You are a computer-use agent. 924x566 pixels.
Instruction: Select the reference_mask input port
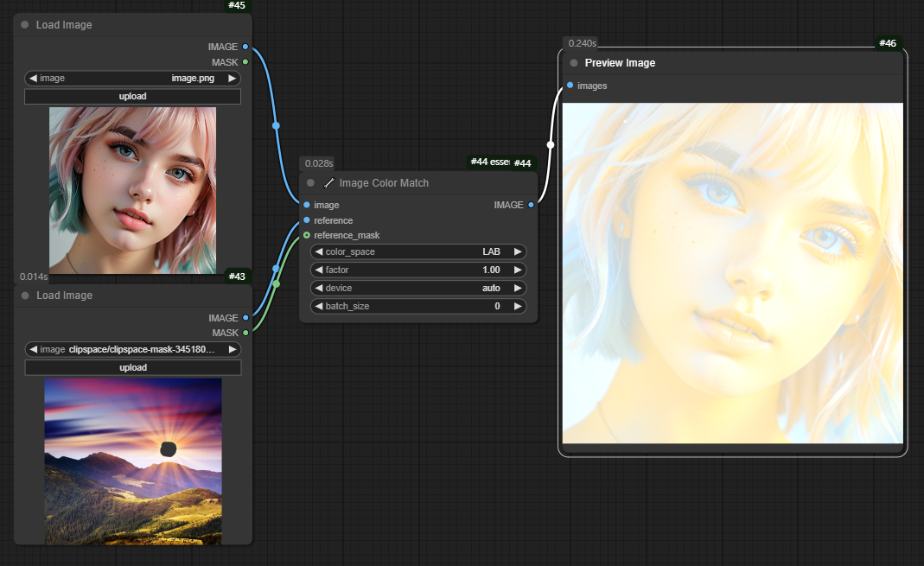point(307,235)
